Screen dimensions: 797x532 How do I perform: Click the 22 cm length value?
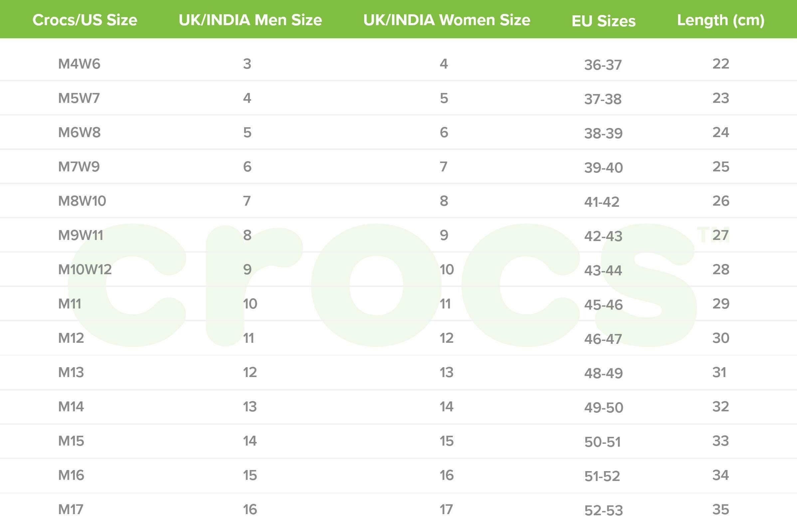[x=720, y=64]
